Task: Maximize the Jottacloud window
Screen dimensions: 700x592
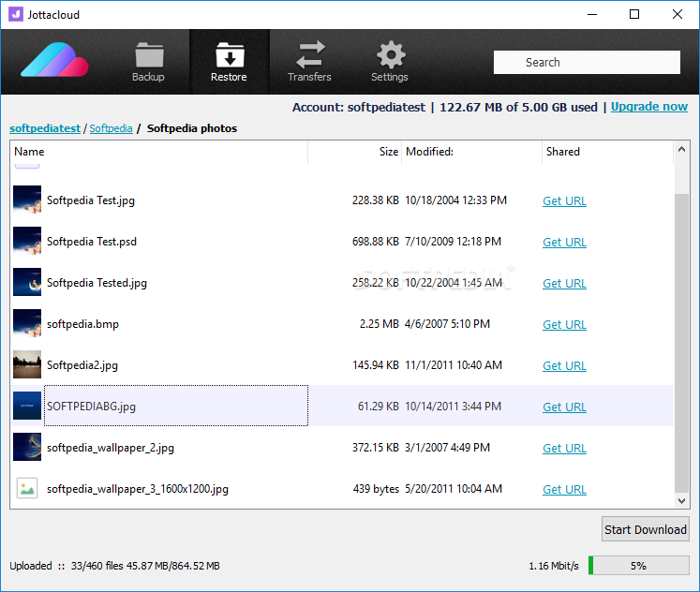Action: click(x=634, y=14)
